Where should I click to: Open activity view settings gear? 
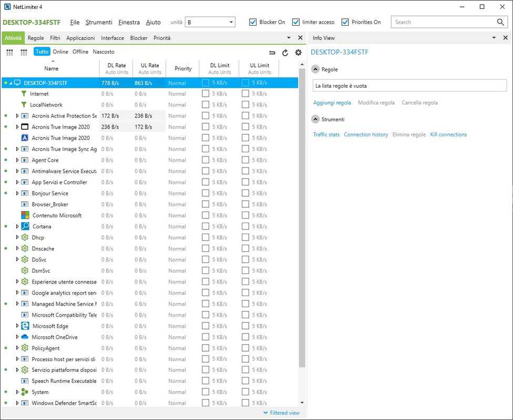pos(298,52)
